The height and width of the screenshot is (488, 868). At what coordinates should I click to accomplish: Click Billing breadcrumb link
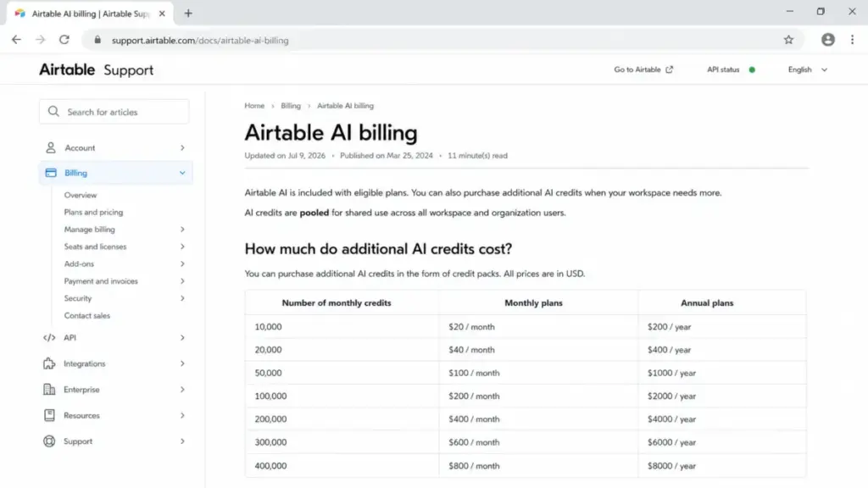point(291,106)
